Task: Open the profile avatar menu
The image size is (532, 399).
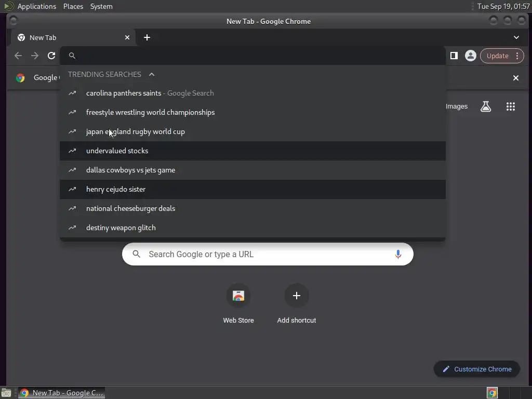Action: click(471, 56)
